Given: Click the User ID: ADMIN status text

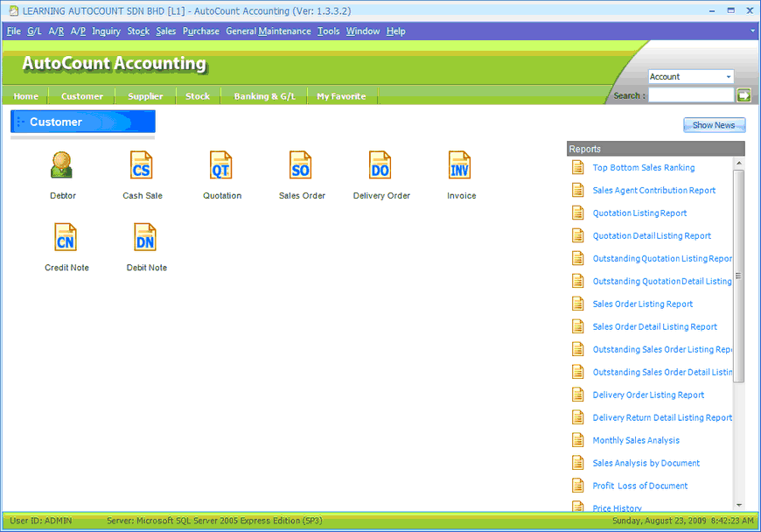Looking at the screenshot, I should 41,521.
